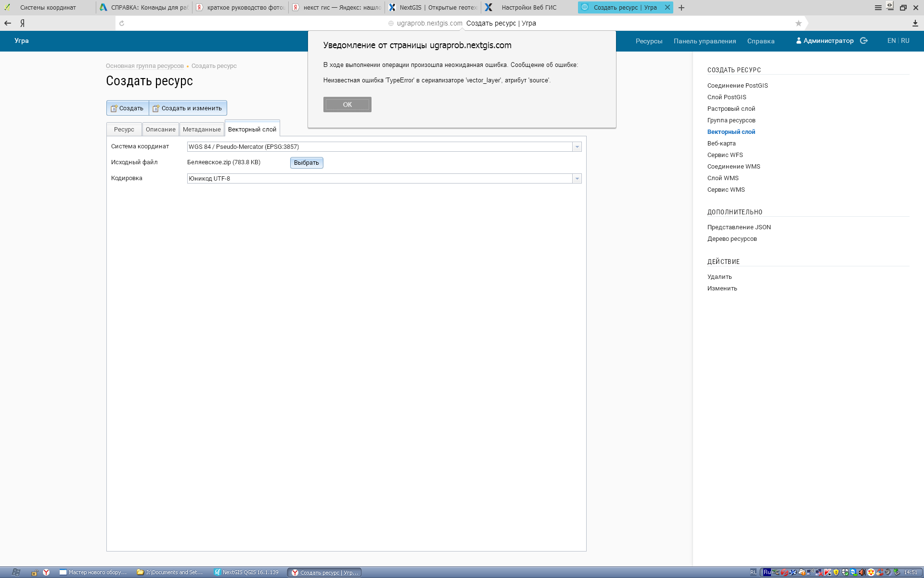Open Панель управления in top menu
The image size is (924, 578).
pyautogui.click(x=705, y=41)
